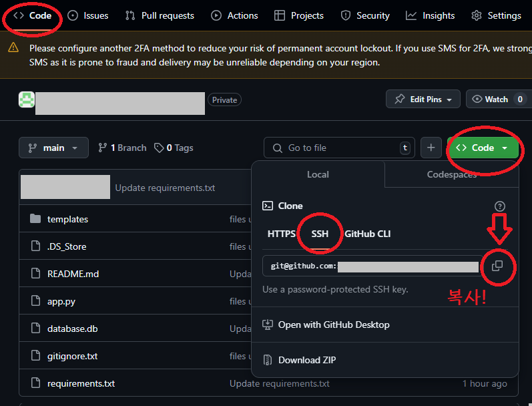The width and height of the screenshot is (532, 406).
Task: Click the 2FA warning triangle icon
Action: pos(13,47)
